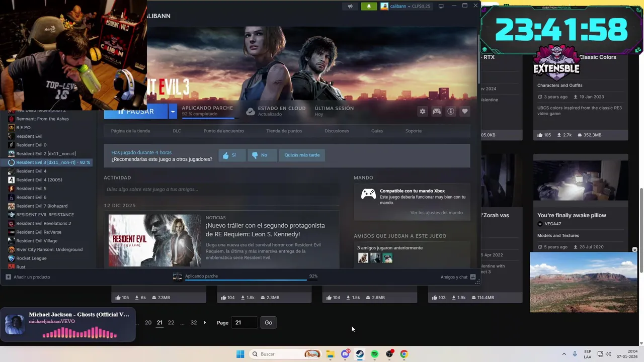Go to page 20 in browser pagination
Viewport: 644px width, 362px height.
click(148, 323)
